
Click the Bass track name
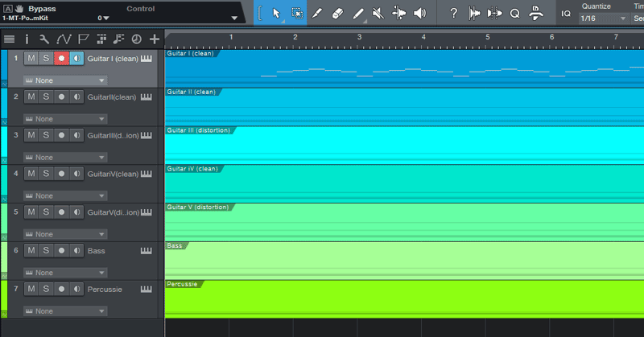(x=96, y=251)
